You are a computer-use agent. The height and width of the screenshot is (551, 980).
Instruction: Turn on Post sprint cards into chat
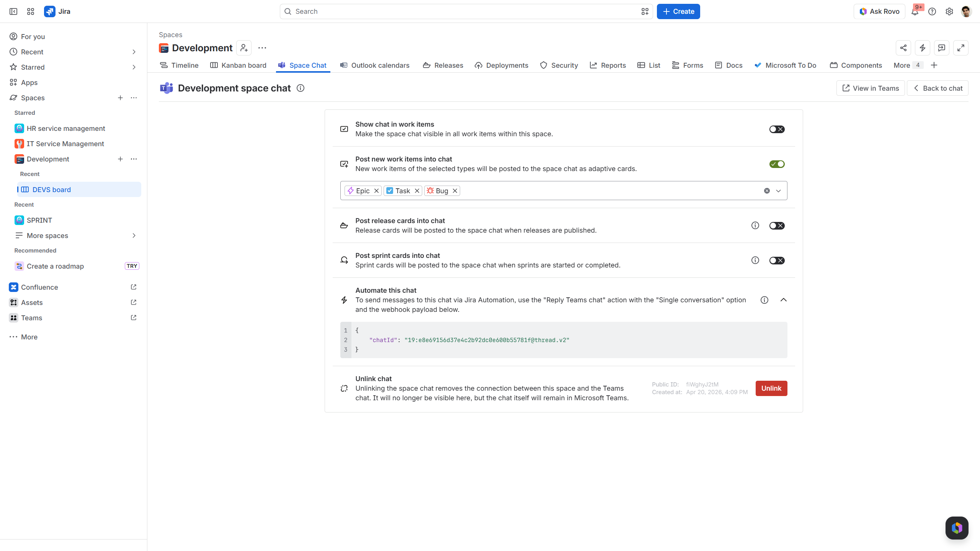pyautogui.click(x=777, y=261)
